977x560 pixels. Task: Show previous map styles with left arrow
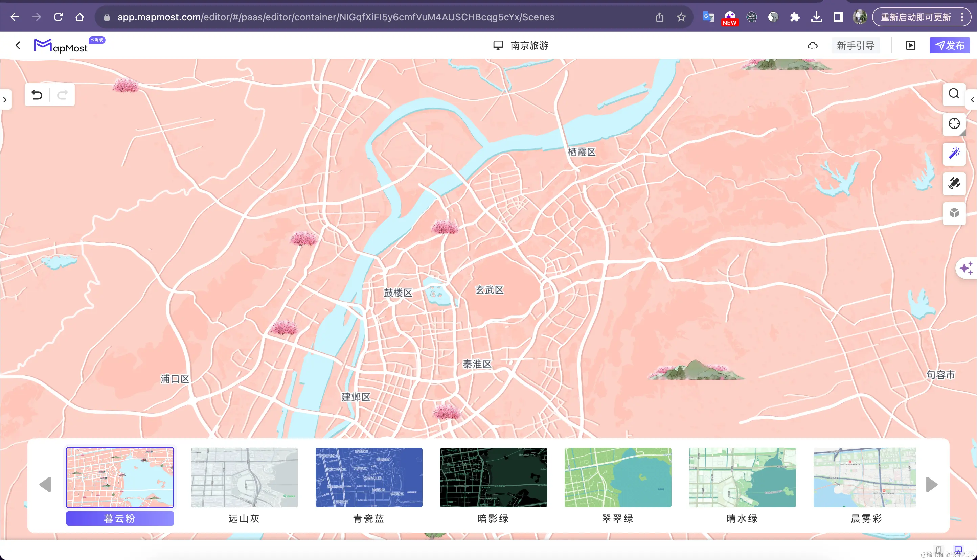[x=45, y=485]
